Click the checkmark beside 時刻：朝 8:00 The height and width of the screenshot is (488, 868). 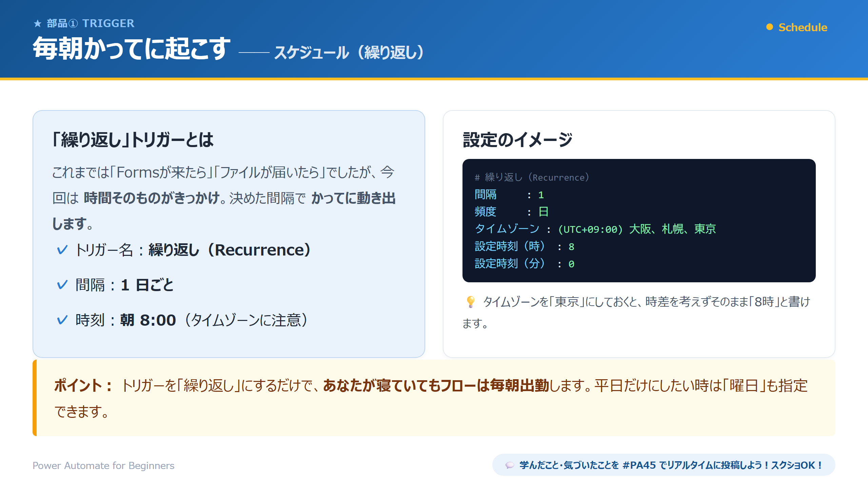pos(62,320)
